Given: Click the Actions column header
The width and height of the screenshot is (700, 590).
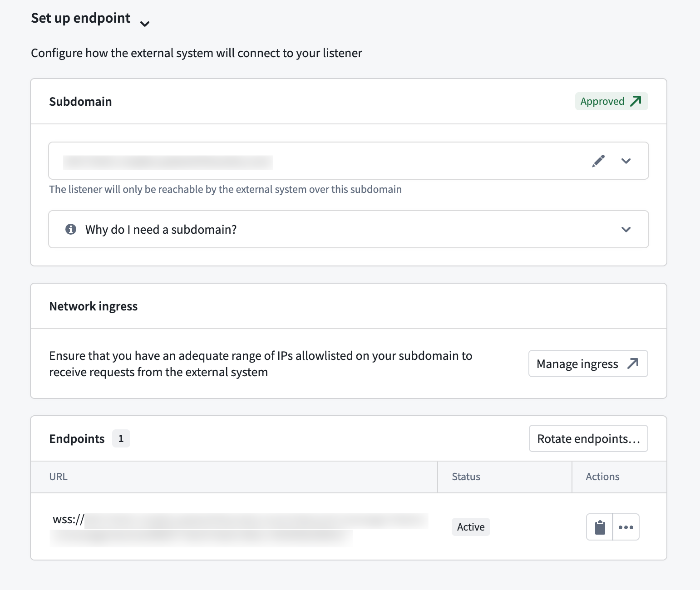Looking at the screenshot, I should click(x=602, y=477).
